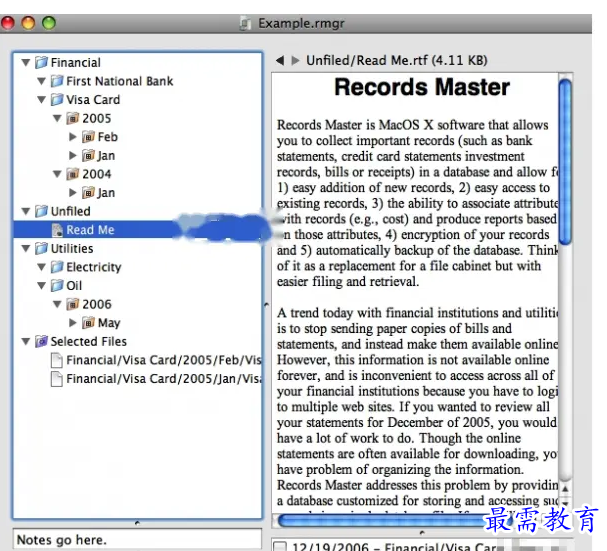Collapse the Financial group
Screen dimensions: 607x551
(x=26, y=62)
